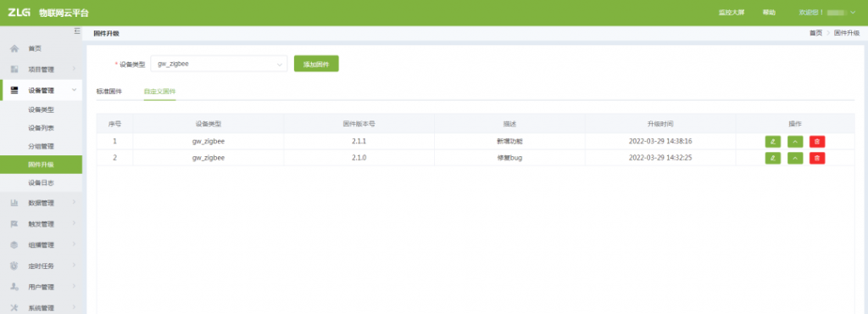Screen dimensions: 868x314
Task: Expand the 项目管理 menu chevron
Action: click(x=74, y=70)
